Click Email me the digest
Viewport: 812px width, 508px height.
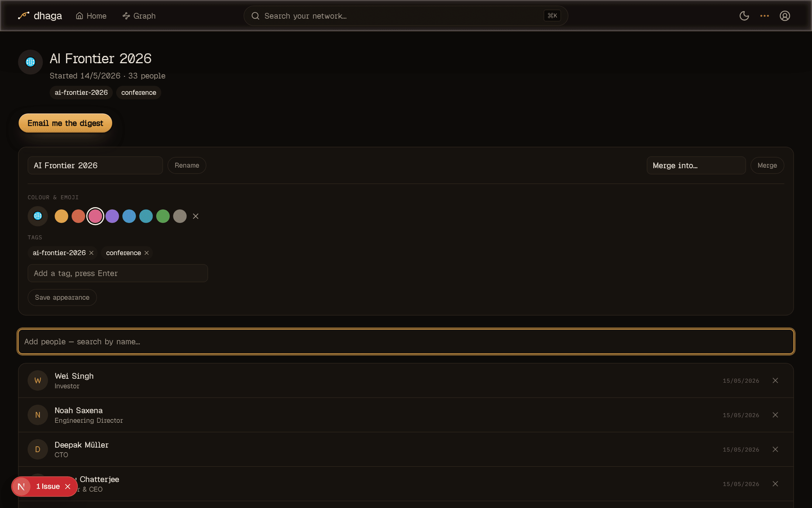tap(65, 123)
